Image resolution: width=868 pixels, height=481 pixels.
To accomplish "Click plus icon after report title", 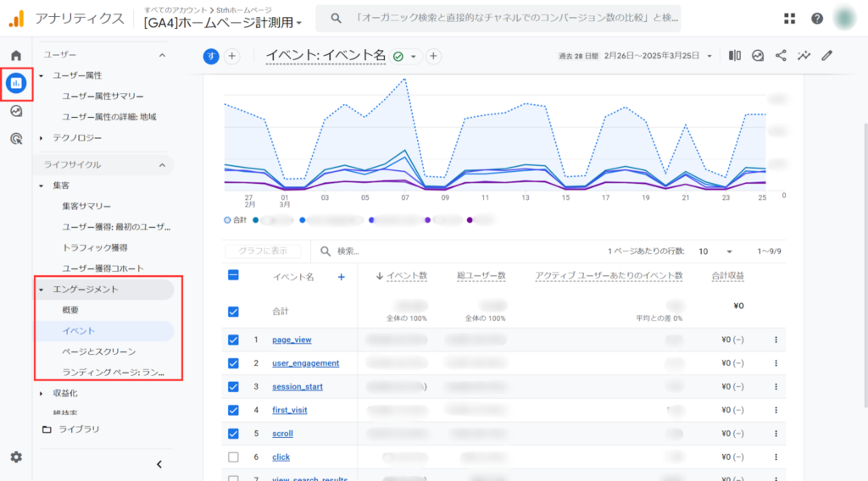I will pyautogui.click(x=433, y=57).
